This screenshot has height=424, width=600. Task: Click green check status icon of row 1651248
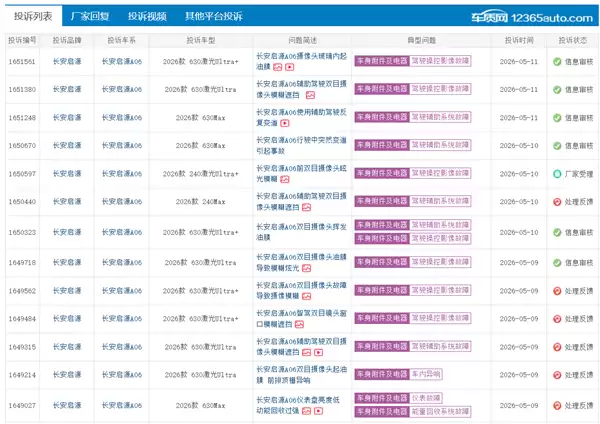(557, 118)
